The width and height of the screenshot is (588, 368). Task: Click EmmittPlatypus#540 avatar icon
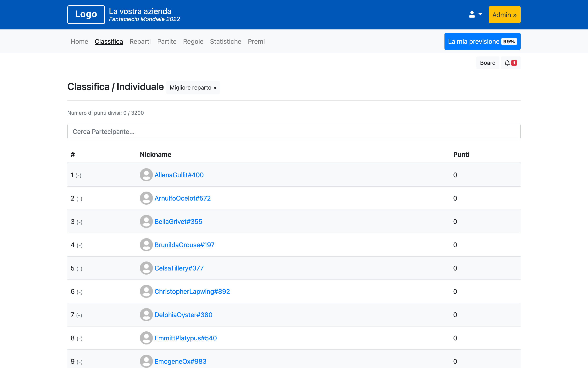146,338
